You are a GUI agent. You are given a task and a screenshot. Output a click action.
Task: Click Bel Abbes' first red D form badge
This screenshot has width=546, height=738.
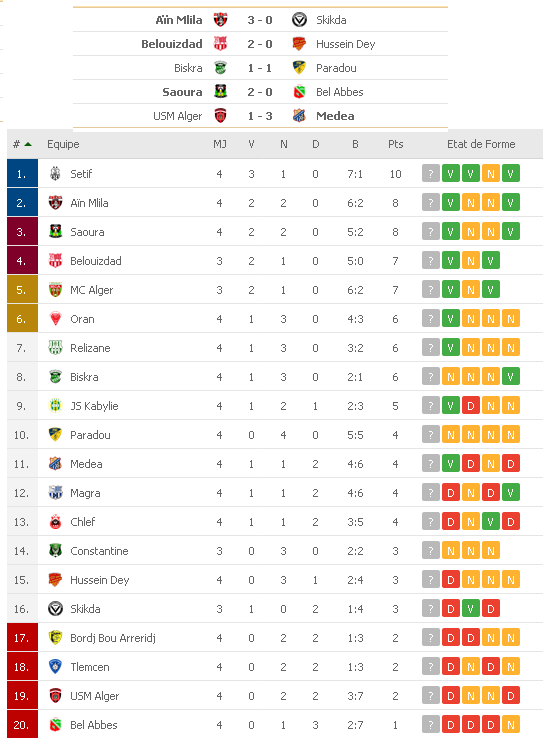tap(450, 724)
